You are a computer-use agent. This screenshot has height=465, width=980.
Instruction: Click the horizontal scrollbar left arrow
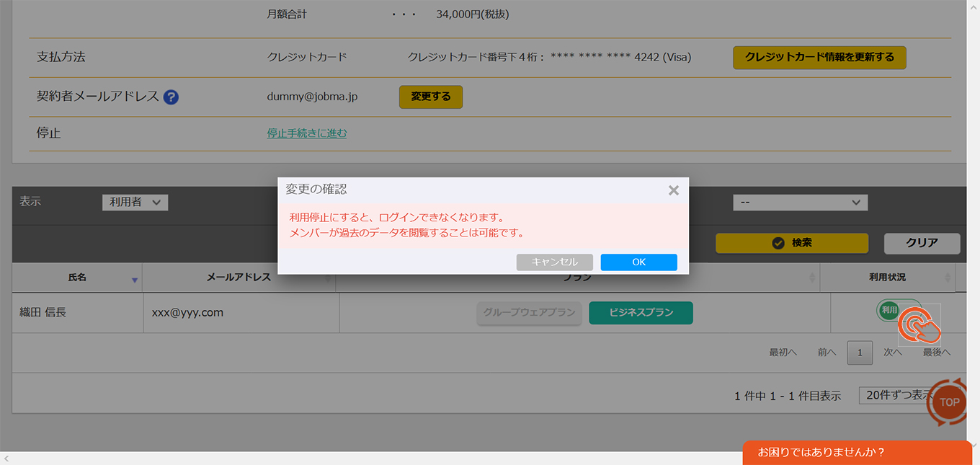point(6,459)
